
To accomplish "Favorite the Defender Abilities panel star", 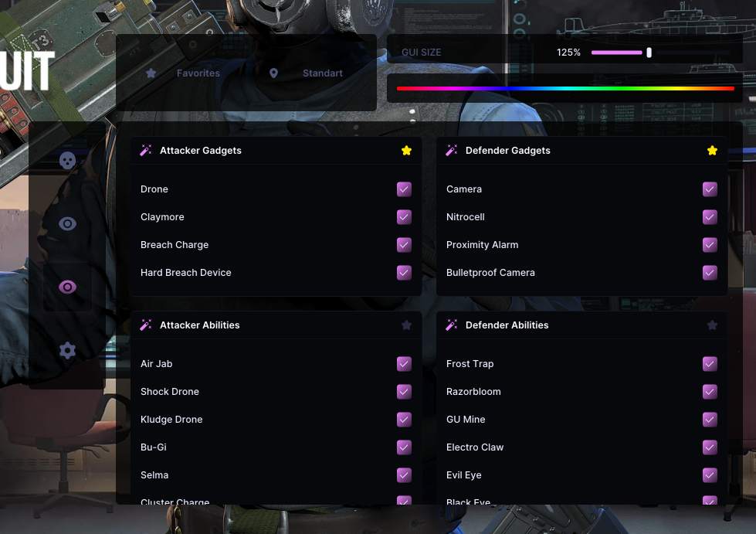I will click(x=712, y=325).
